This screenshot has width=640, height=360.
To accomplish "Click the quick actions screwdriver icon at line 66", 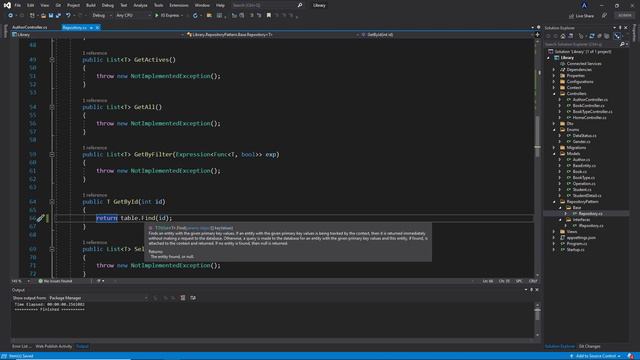I will 40,218.
